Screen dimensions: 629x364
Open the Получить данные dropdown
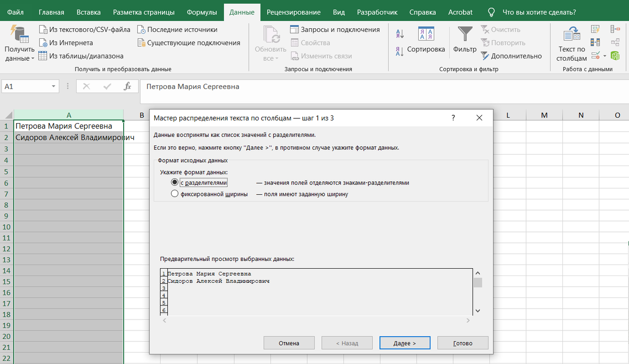tap(19, 43)
